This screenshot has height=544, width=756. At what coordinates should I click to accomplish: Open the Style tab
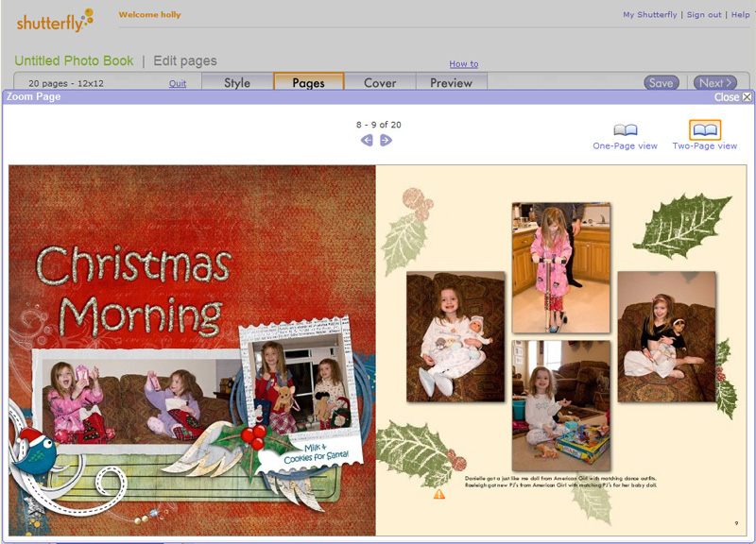[237, 83]
